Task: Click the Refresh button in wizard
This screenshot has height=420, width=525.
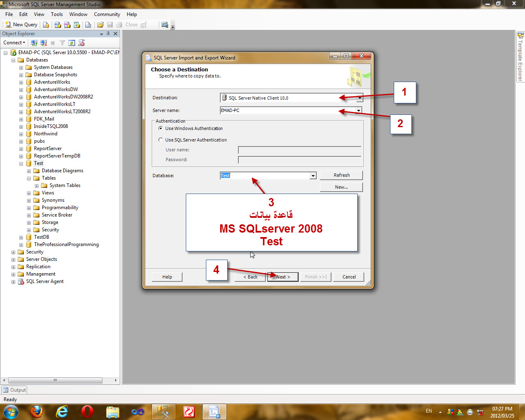Action: [341, 175]
